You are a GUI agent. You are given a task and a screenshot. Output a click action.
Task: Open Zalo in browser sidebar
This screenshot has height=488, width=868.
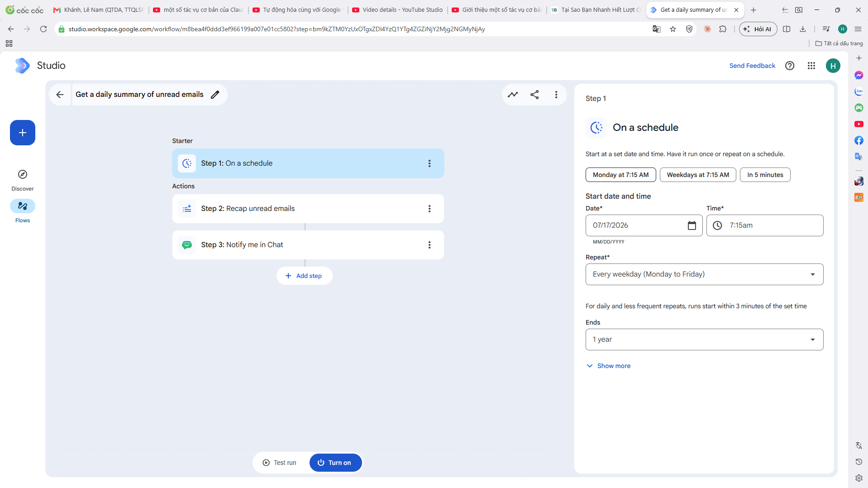(859, 91)
